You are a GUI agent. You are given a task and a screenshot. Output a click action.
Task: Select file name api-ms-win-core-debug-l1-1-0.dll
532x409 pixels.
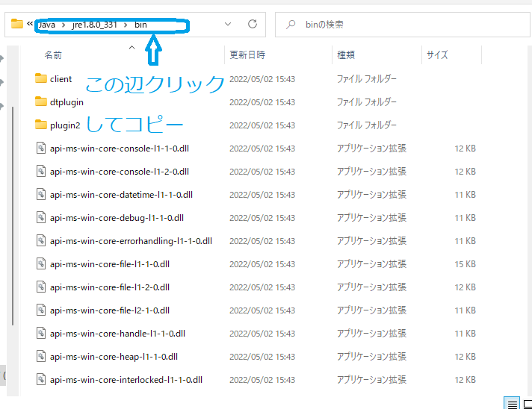coord(117,218)
